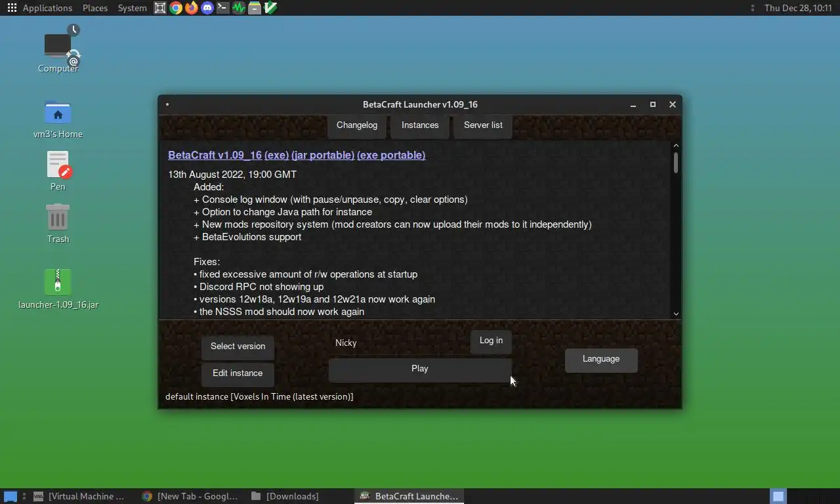Viewport: 840px width, 504px height.
Task: Click the changelog scroll down arrow
Action: [x=676, y=314]
